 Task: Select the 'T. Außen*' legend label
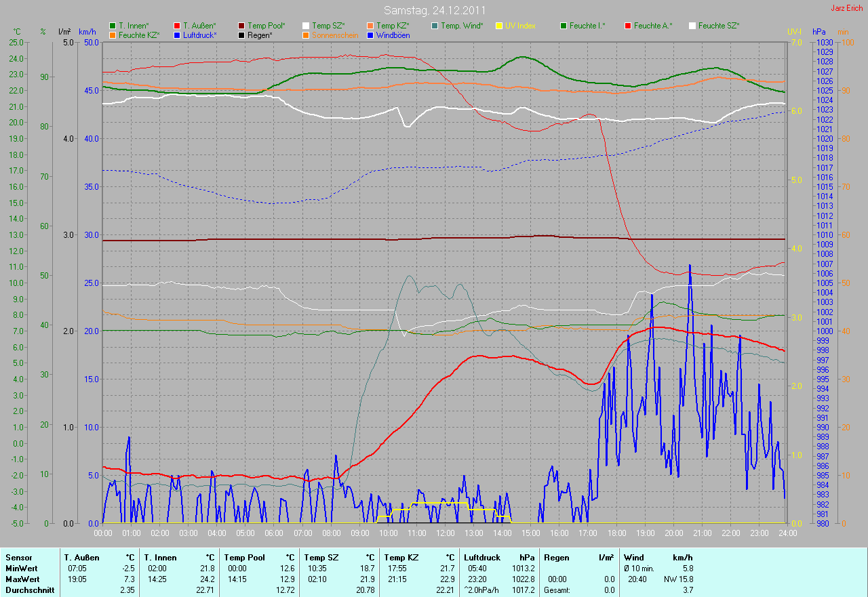click(x=199, y=26)
